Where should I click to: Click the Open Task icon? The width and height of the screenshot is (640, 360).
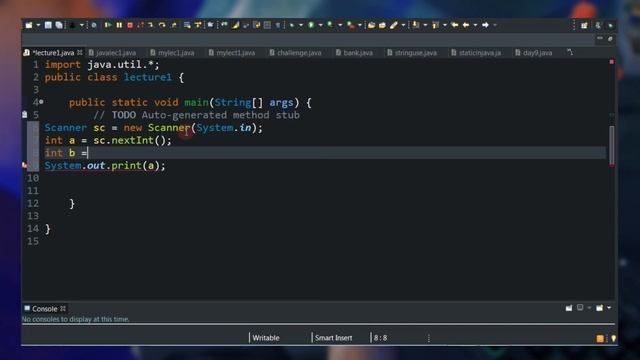click(382, 25)
